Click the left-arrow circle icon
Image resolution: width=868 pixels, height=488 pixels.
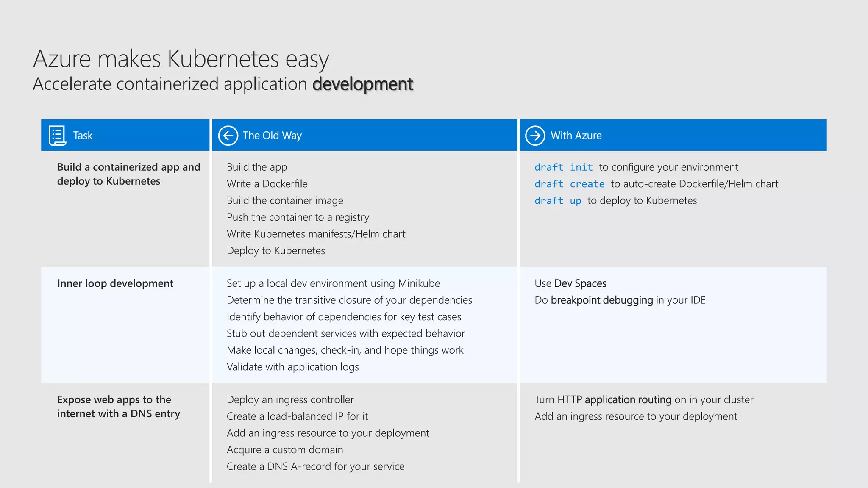[228, 136]
